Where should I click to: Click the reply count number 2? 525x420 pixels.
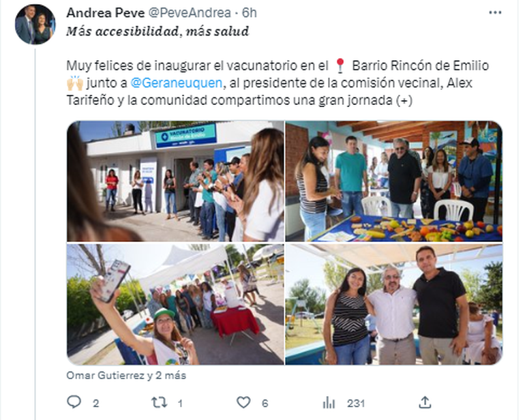95,403
